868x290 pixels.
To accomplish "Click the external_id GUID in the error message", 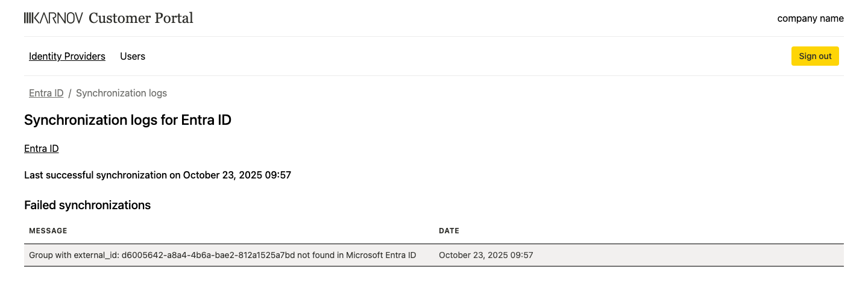I will tap(208, 255).
